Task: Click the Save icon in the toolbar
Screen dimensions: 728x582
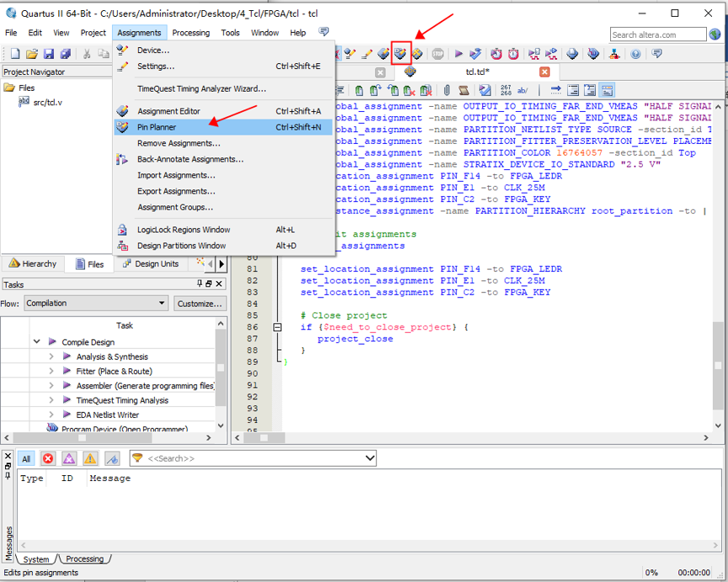Action: 48,54
